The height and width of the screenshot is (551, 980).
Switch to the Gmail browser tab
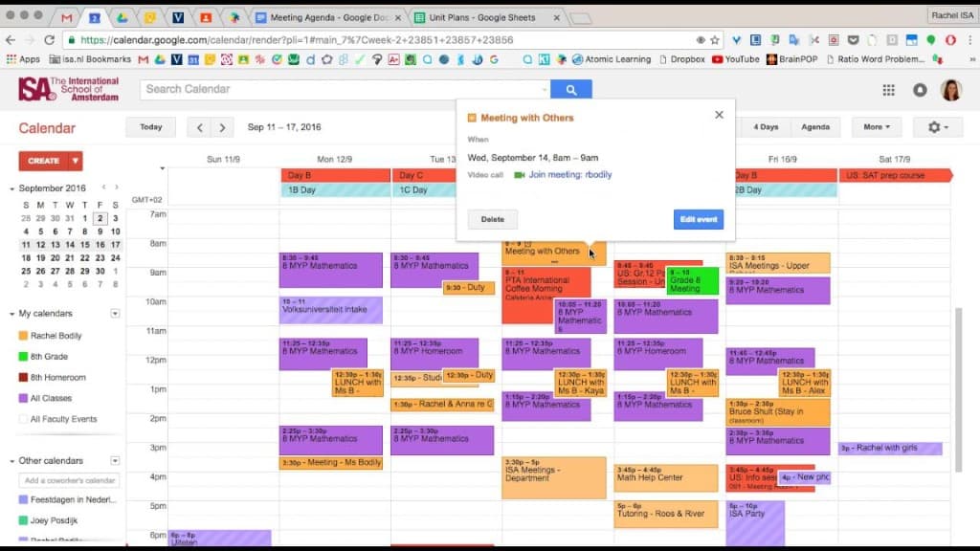(66, 17)
